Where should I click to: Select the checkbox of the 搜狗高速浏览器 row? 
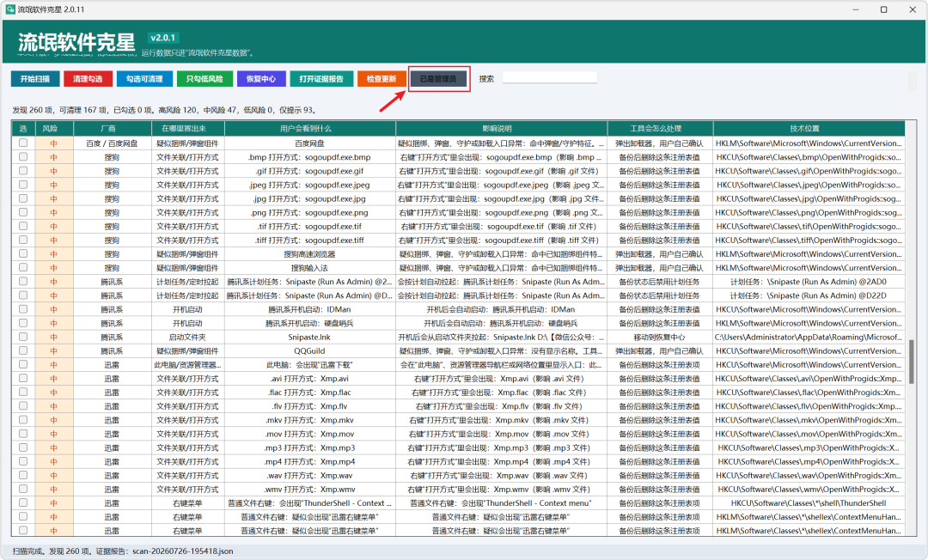tap(23, 253)
